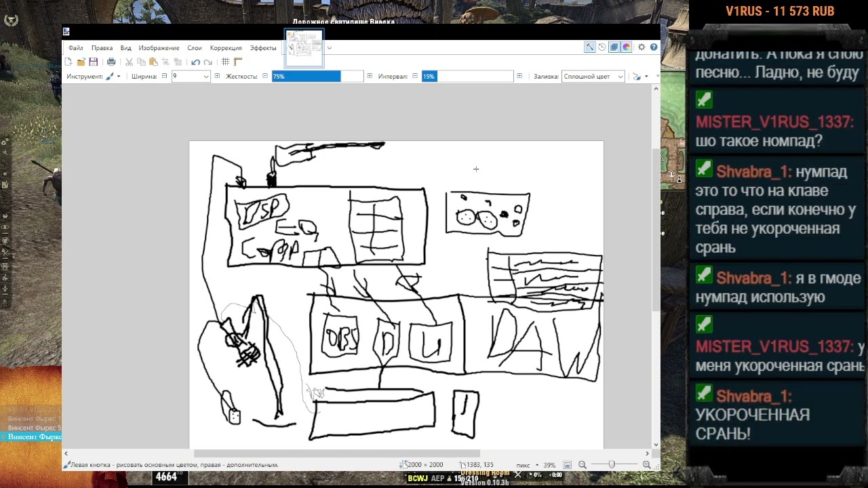
Task: Expand the image list arrow beside thumbnail
Action: [x=330, y=47]
